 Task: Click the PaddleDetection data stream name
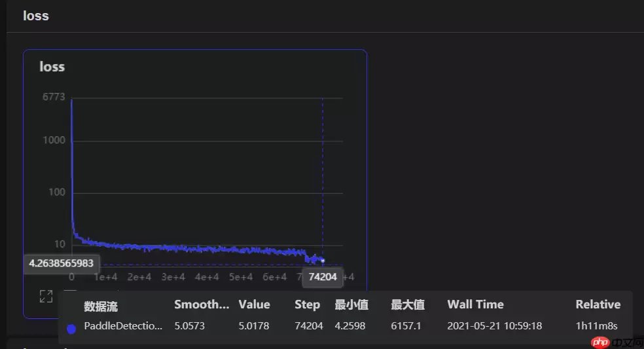[123, 326]
